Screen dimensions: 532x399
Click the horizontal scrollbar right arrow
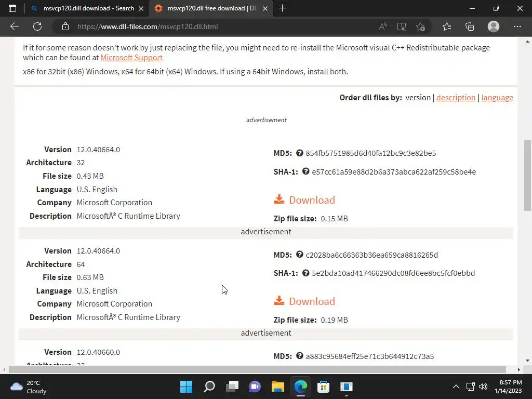[519, 369]
